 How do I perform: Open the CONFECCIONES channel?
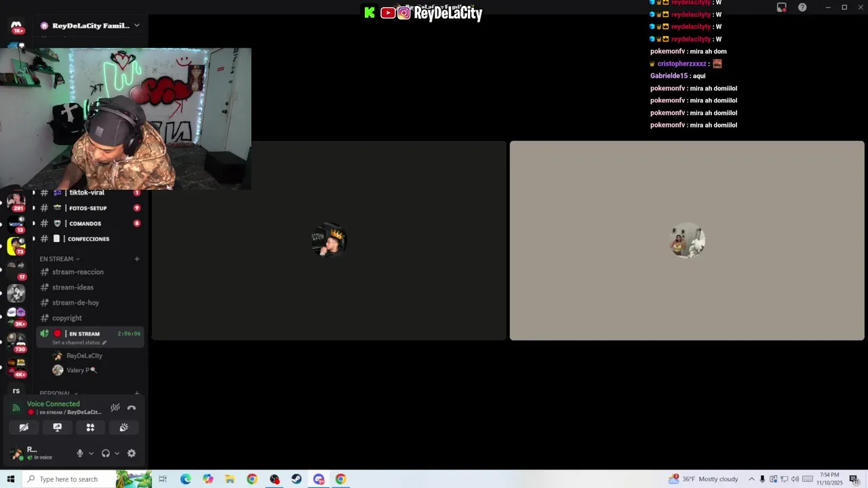90,239
